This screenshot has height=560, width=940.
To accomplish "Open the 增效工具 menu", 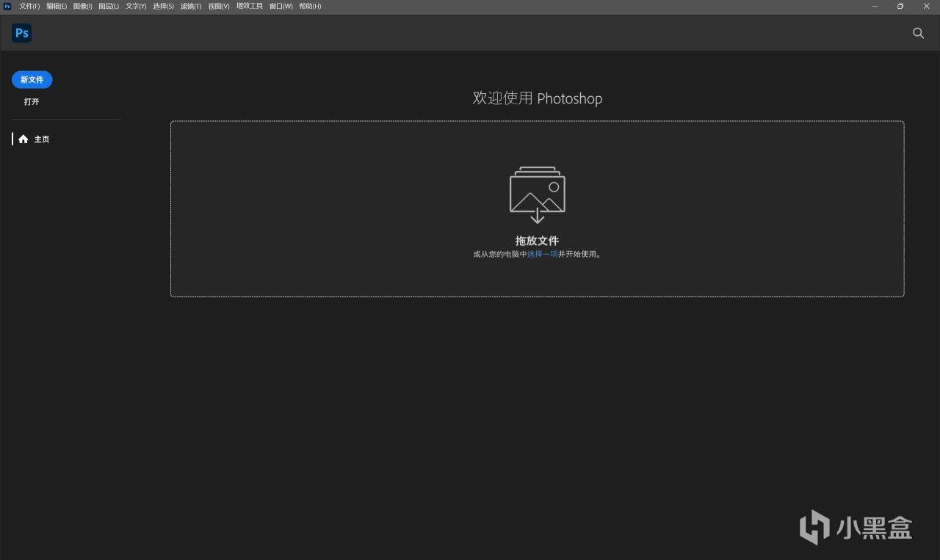I will click(x=249, y=6).
